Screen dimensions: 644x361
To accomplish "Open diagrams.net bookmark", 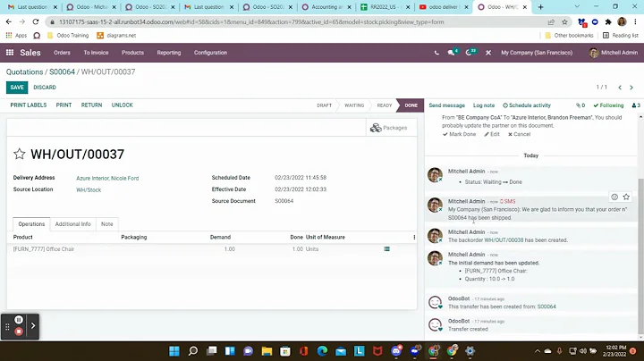I will (x=116, y=35).
